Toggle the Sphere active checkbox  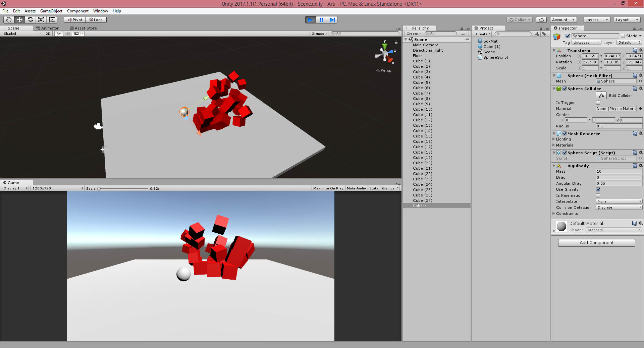pyautogui.click(x=568, y=36)
